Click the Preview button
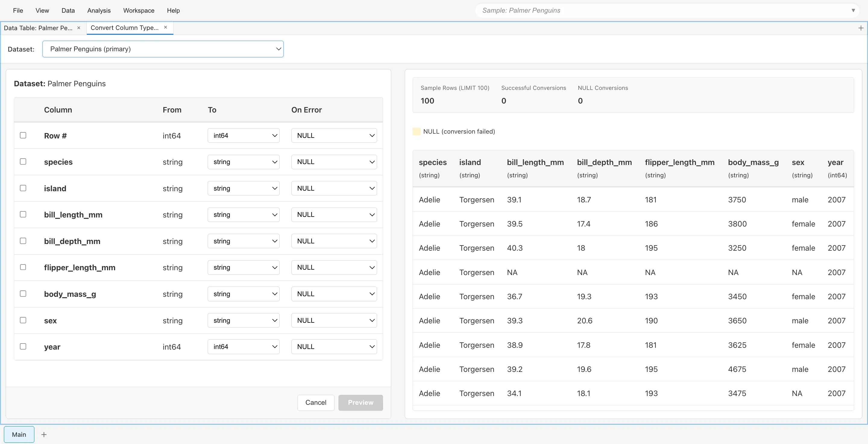The width and height of the screenshot is (868, 444). point(360,403)
